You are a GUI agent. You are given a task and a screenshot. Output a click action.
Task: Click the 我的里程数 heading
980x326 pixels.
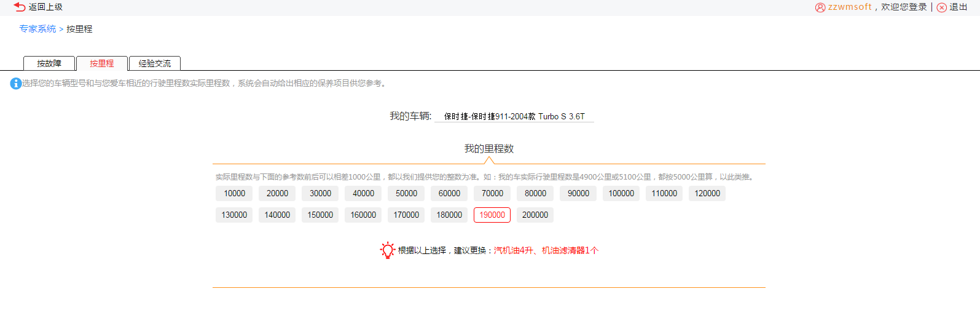[x=489, y=149]
